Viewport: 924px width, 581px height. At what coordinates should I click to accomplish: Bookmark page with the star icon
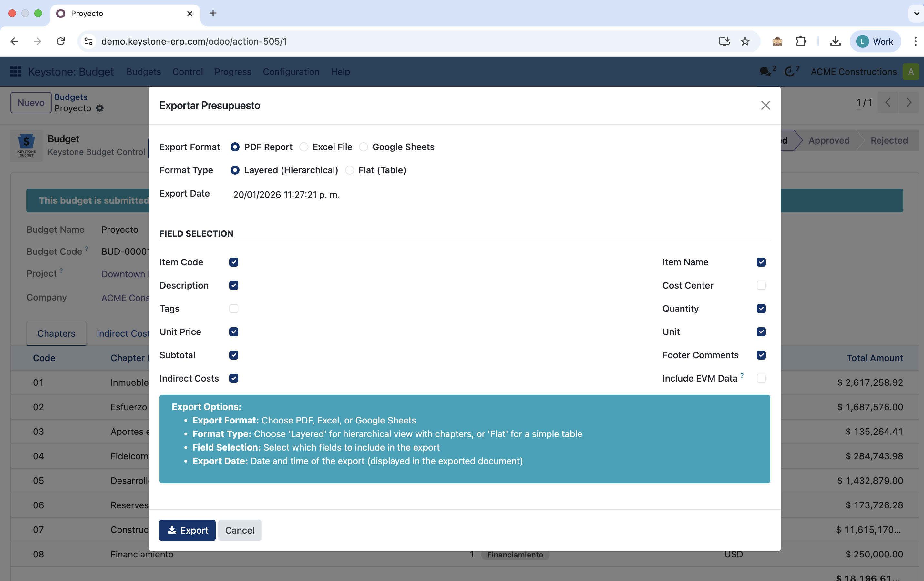pyautogui.click(x=745, y=41)
